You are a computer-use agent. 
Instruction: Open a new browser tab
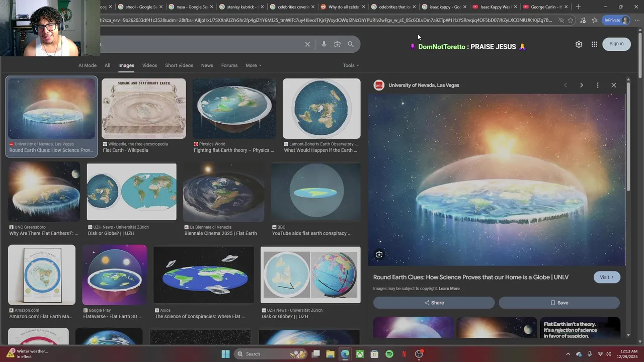click(578, 7)
